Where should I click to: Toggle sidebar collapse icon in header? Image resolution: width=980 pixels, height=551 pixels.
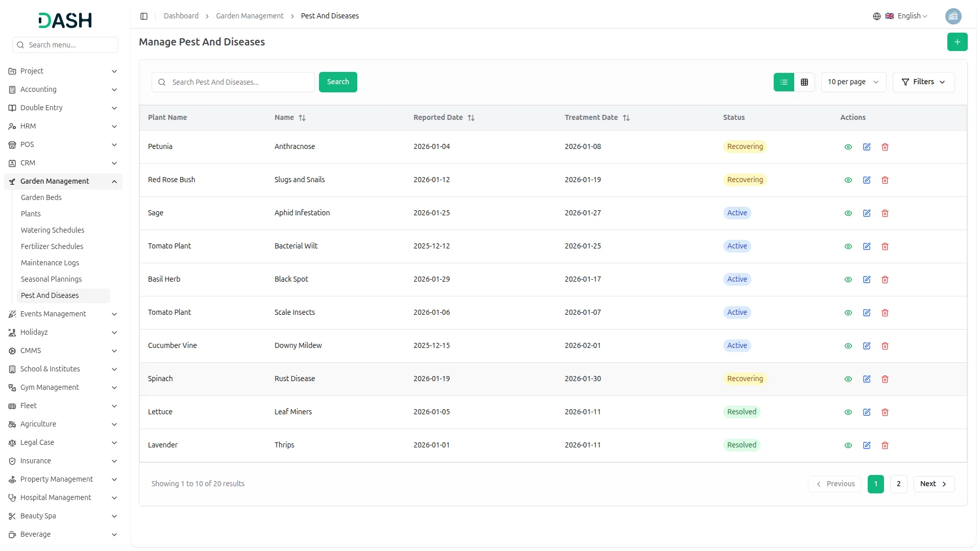tap(144, 16)
